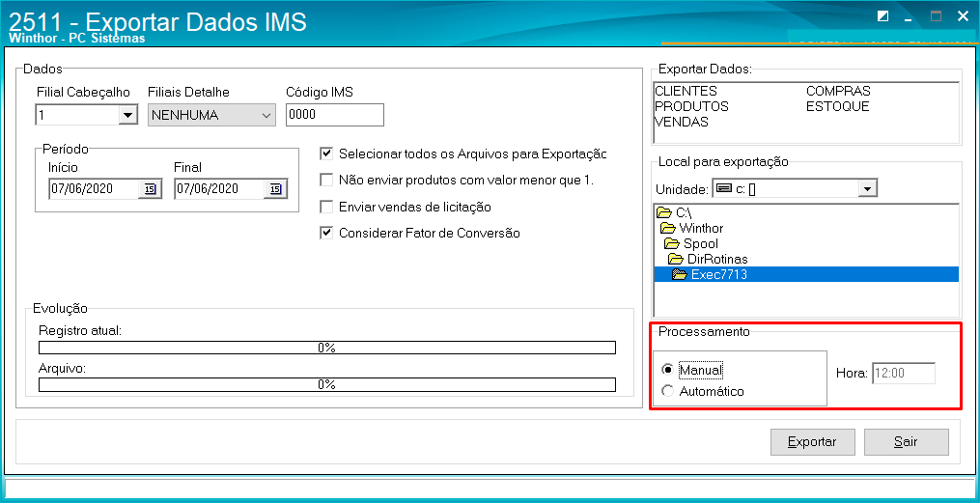Click the theme toggle icon in title bar

883,16
